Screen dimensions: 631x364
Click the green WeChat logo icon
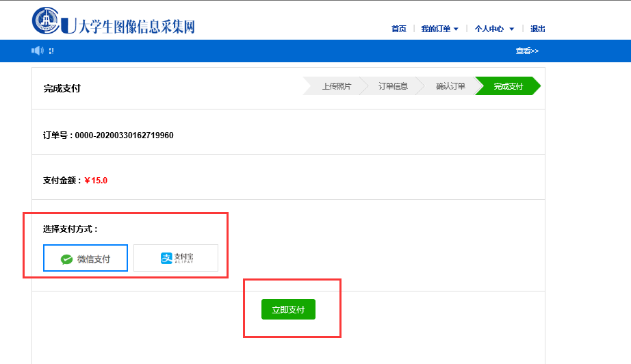tap(66, 259)
